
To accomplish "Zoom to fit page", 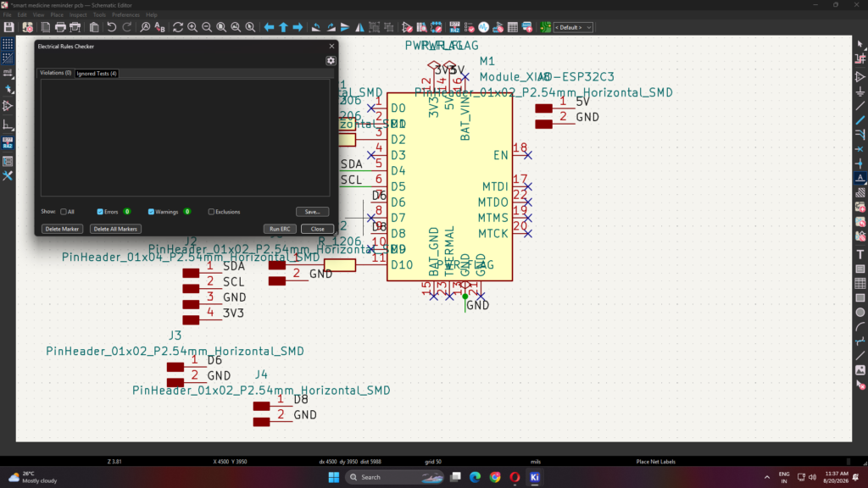I will (x=221, y=27).
